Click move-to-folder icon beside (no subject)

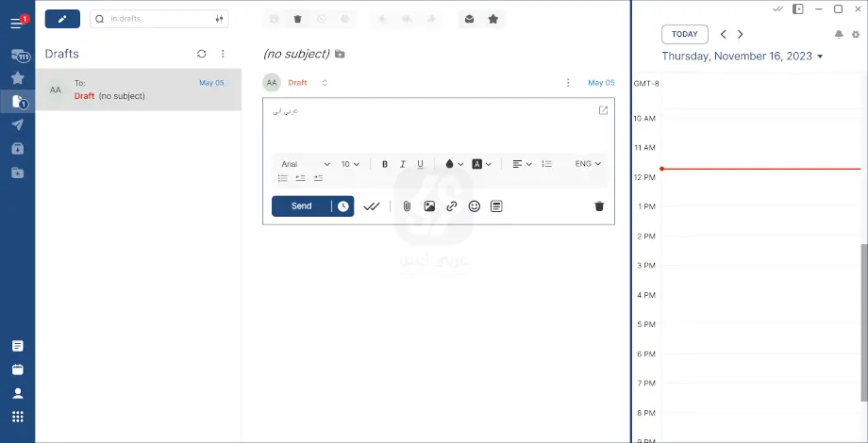pos(340,55)
